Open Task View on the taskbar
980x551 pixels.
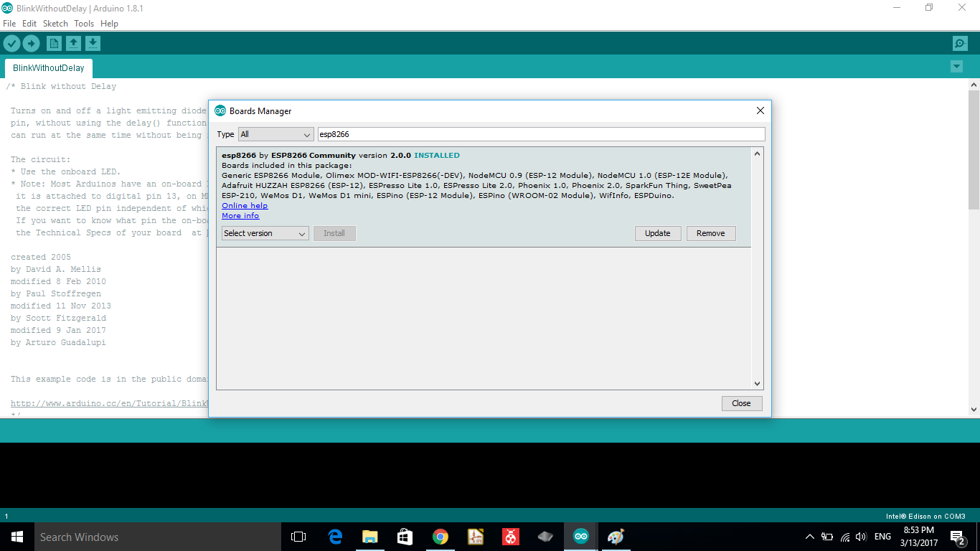point(298,537)
